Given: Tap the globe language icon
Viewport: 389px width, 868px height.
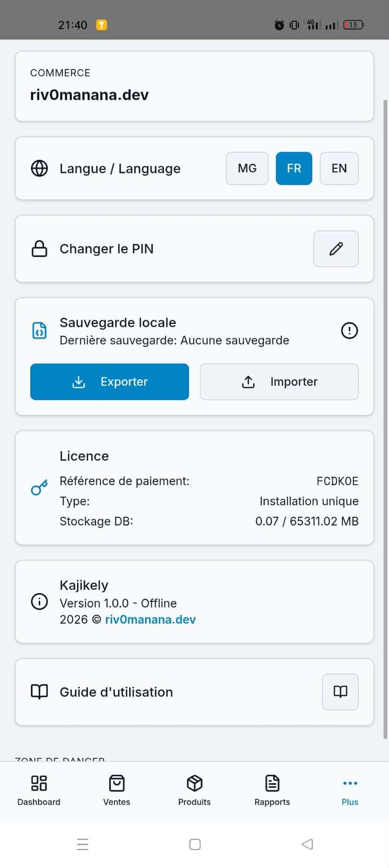Looking at the screenshot, I should pyautogui.click(x=39, y=168).
